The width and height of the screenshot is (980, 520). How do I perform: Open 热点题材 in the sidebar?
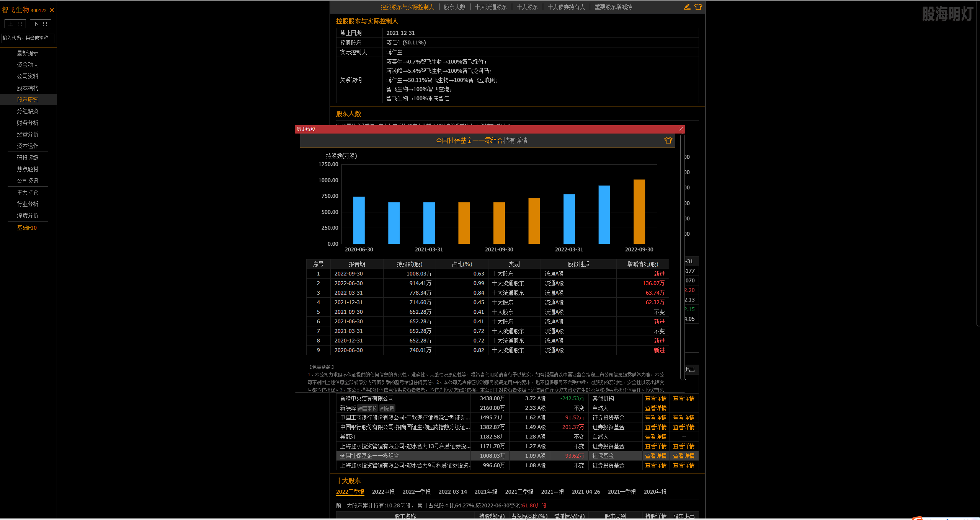click(x=28, y=169)
